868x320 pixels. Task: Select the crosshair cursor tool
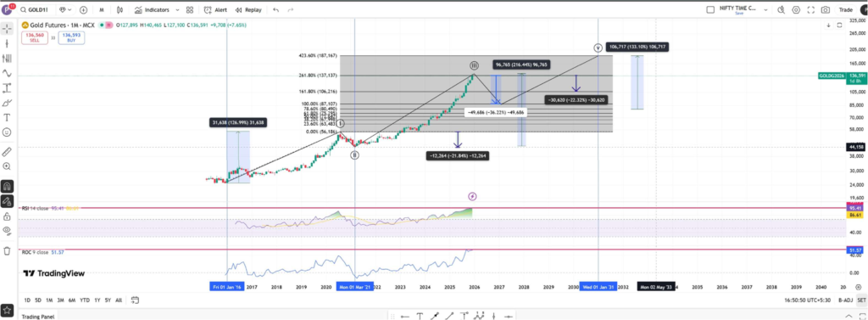tap(7, 29)
